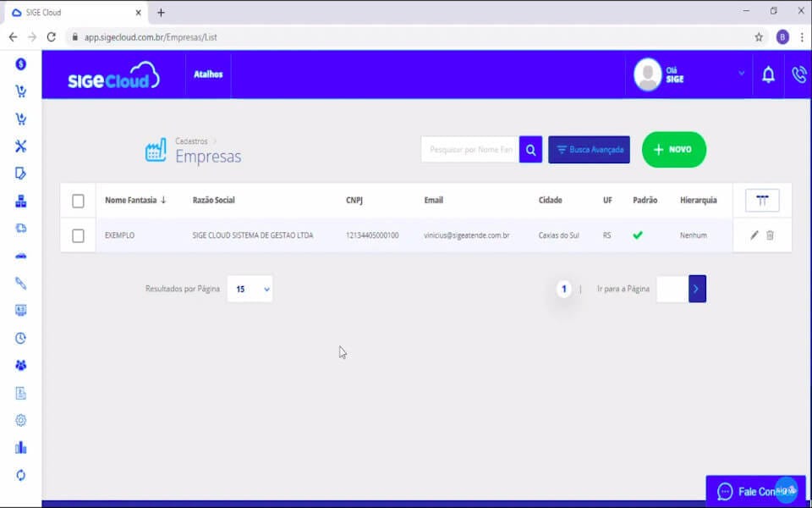Image resolution: width=812 pixels, height=508 pixels.
Task: Select the shopping cart sales icon
Action: click(x=20, y=91)
